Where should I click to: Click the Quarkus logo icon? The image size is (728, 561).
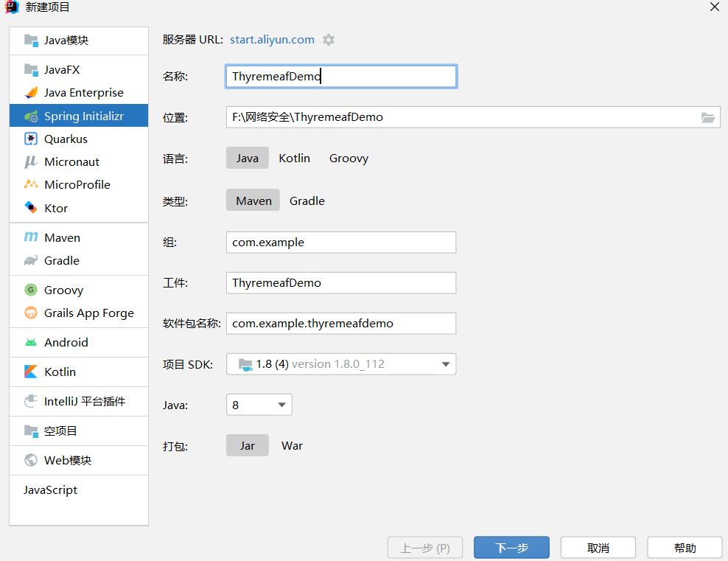(31, 139)
